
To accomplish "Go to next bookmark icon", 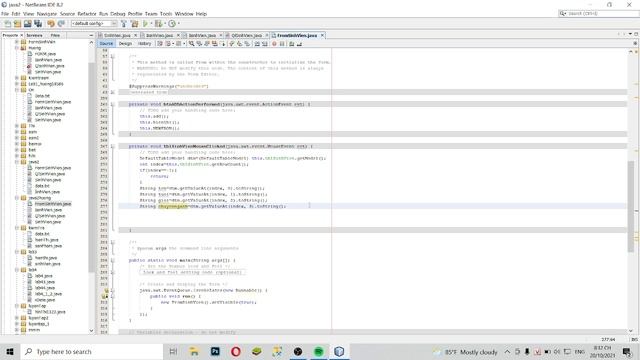I will point(239,44).
